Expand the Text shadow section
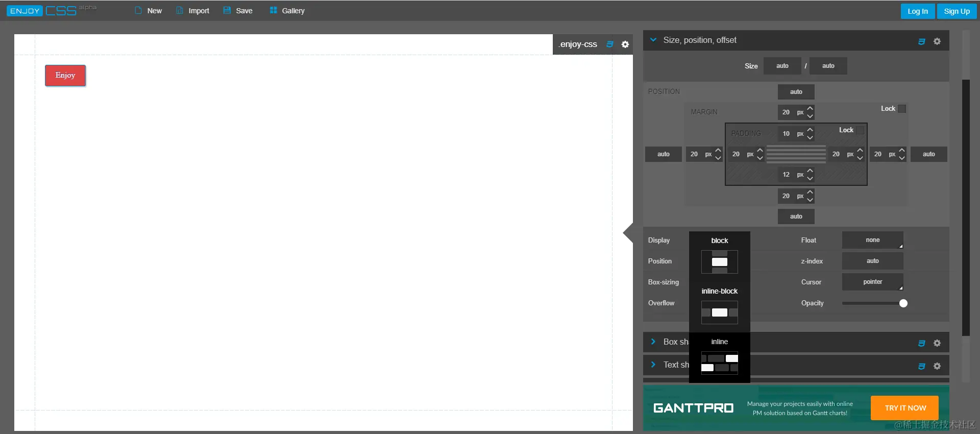This screenshot has width=980, height=434. [653, 365]
